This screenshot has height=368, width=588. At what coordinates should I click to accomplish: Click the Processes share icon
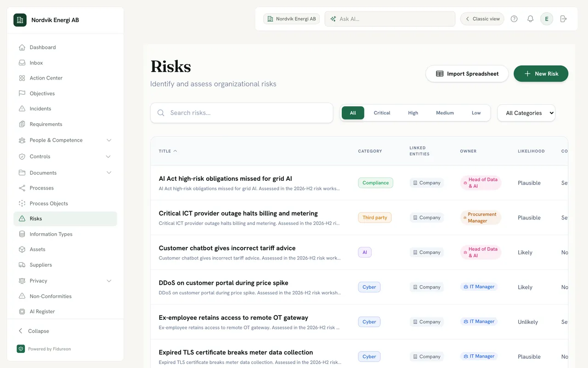coord(22,188)
